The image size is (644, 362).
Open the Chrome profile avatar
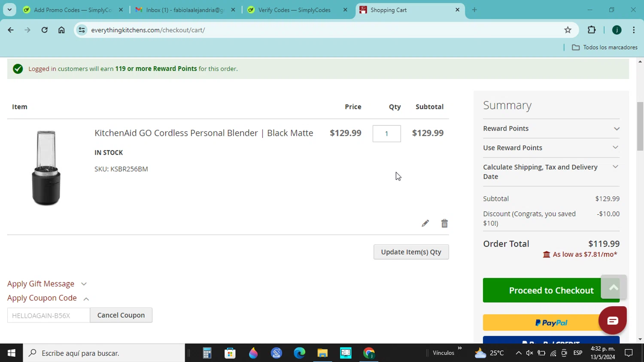[x=617, y=30]
